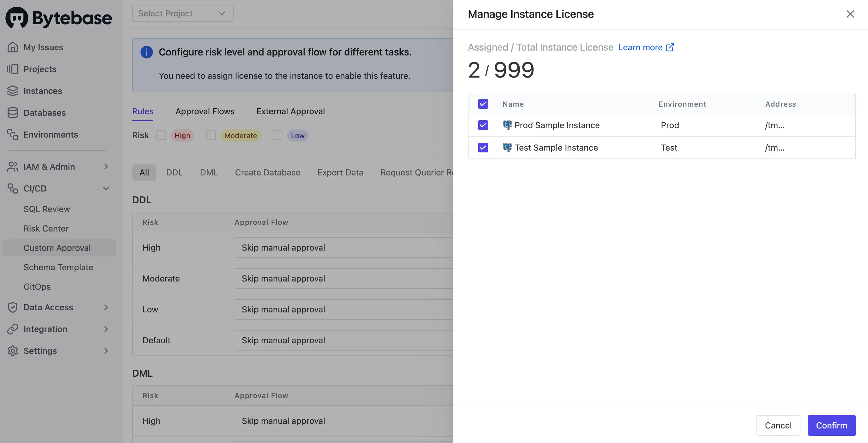
Task: Confirm the instance license assignment
Action: click(831, 425)
